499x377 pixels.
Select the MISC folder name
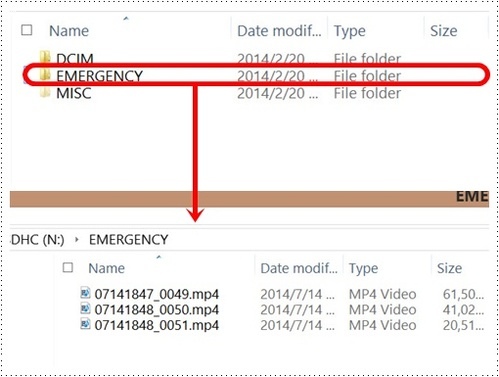click(74, 93)
